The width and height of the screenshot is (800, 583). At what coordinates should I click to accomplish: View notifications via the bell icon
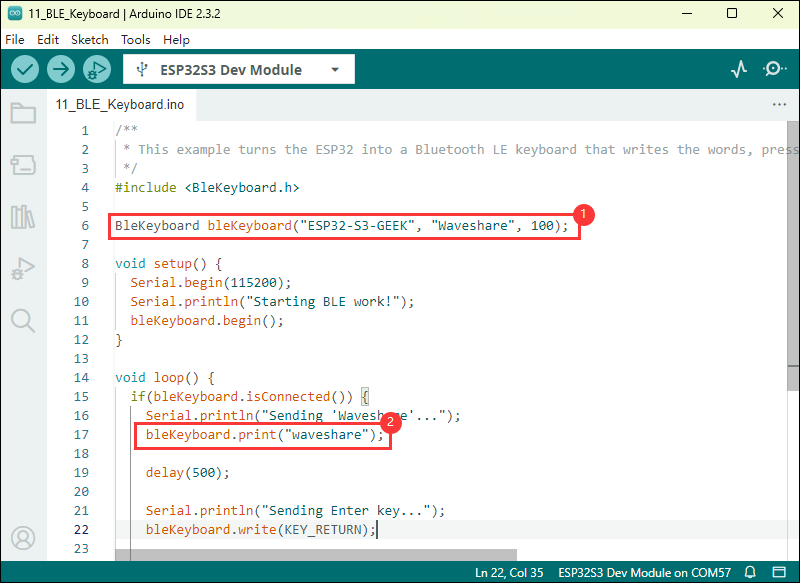pos(749,572)
